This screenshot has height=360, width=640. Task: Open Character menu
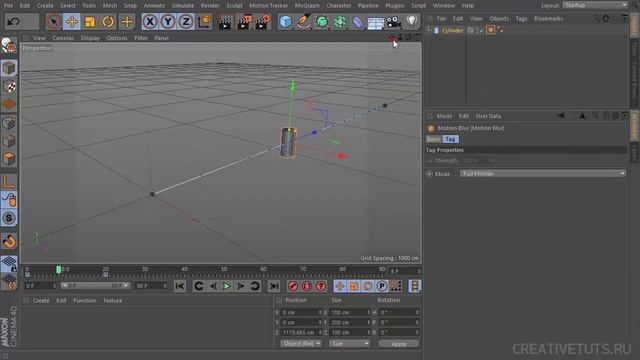pos(339,6)
